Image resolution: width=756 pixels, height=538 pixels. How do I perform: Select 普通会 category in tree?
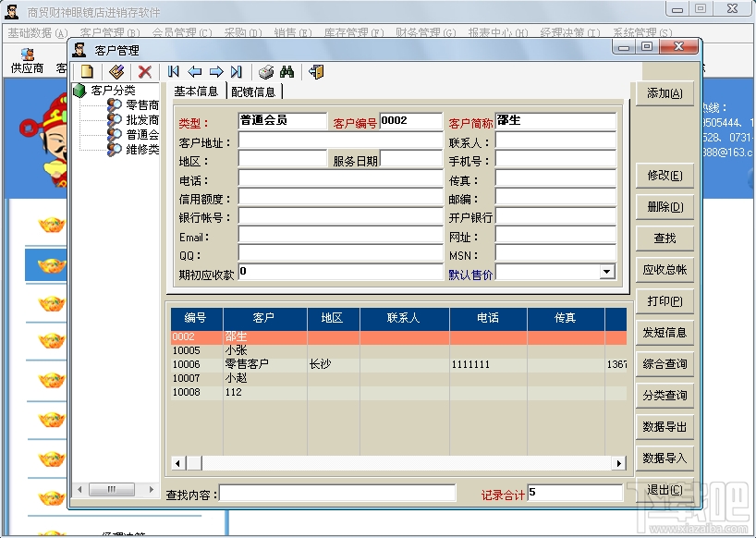coord(142,135)
